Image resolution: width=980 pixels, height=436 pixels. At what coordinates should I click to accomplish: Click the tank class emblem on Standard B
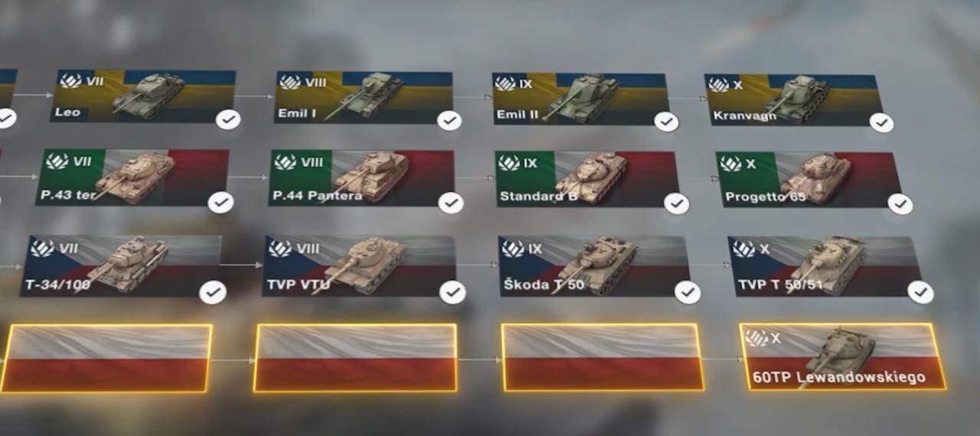coord(509,163)
